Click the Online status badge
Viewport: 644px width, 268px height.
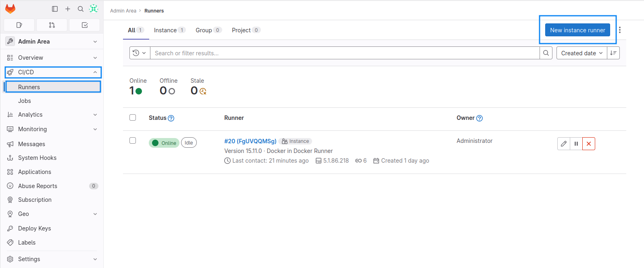click(164, 143)
